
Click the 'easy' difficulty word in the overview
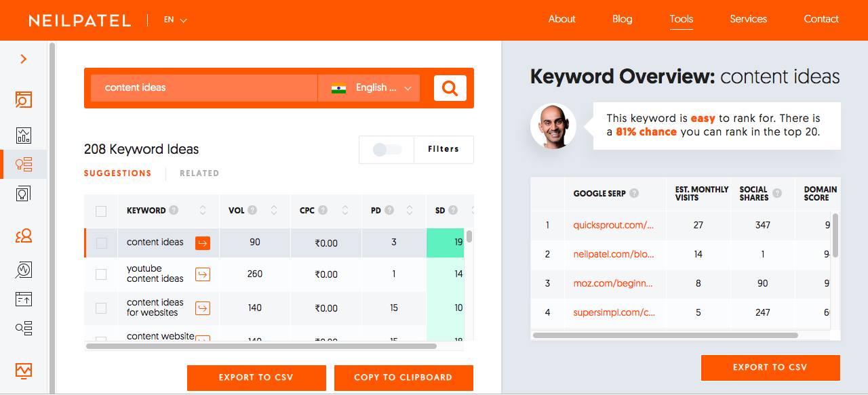point(703,119)
